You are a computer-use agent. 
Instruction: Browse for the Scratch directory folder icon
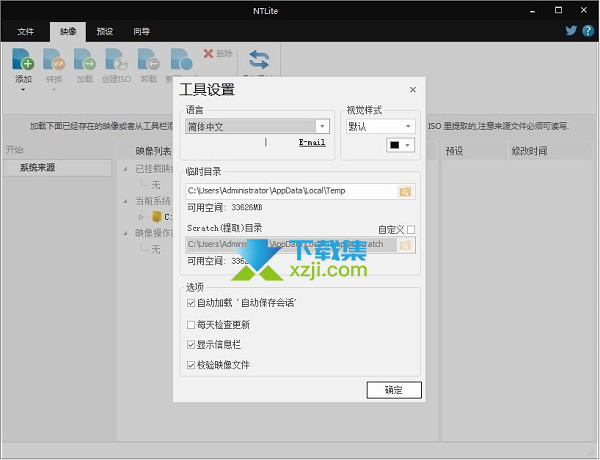405,245
